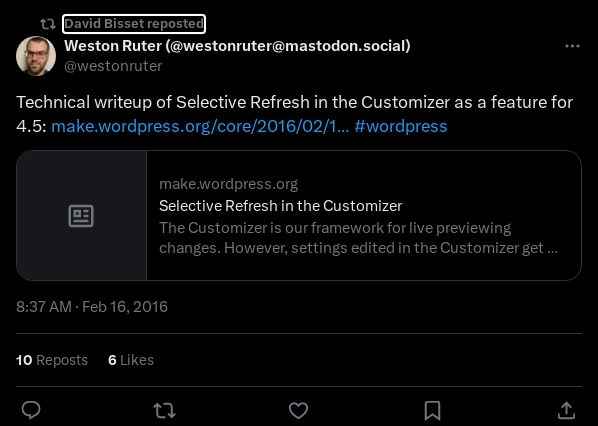Like the post with the heart icon
The height and width of the screenshot is (426, 598).
click(x=298, y=411)
